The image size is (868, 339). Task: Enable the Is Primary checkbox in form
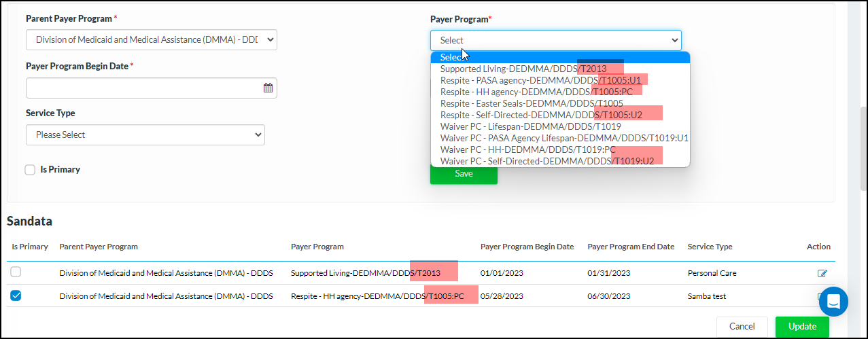pyautogui.click(x=30, y=170)
